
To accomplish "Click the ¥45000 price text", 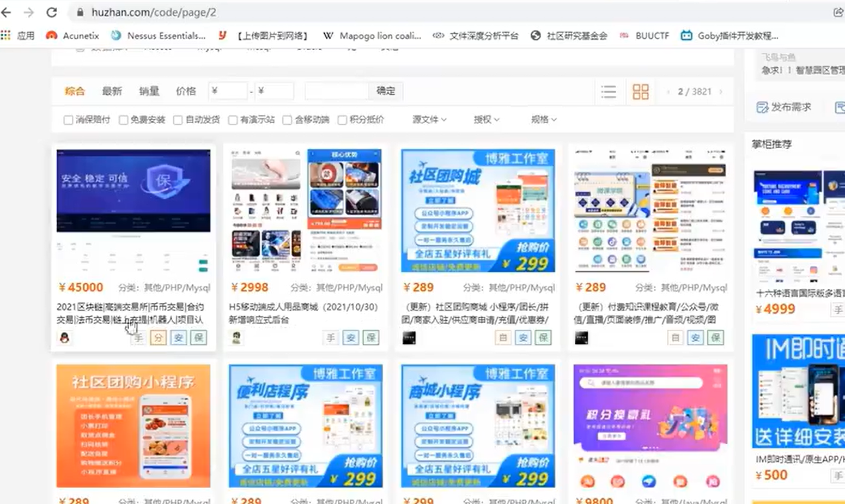I will pos(81,287).
